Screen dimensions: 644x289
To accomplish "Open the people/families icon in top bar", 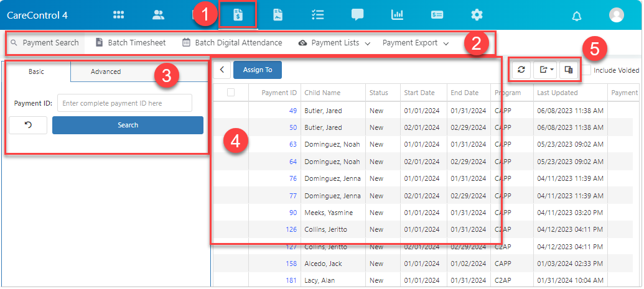I will pyautogui.click(x=158, y=15).
